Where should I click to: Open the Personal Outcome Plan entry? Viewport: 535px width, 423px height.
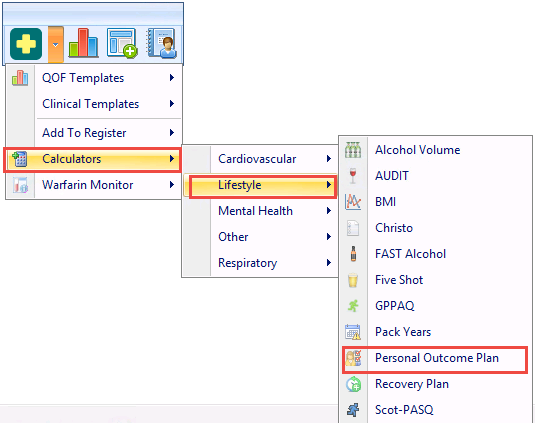pyautogui.click(x=436, y=358)
